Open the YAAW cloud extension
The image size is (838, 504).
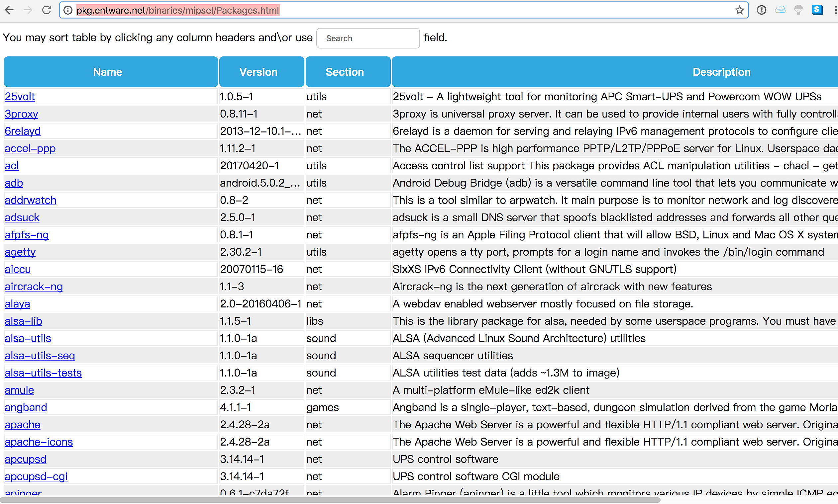(780, 10)
